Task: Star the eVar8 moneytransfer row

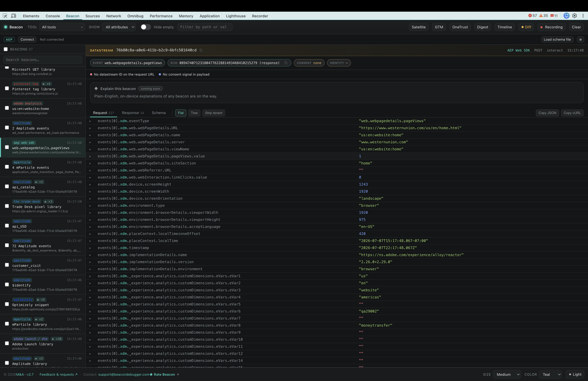Action: [90, 326]
